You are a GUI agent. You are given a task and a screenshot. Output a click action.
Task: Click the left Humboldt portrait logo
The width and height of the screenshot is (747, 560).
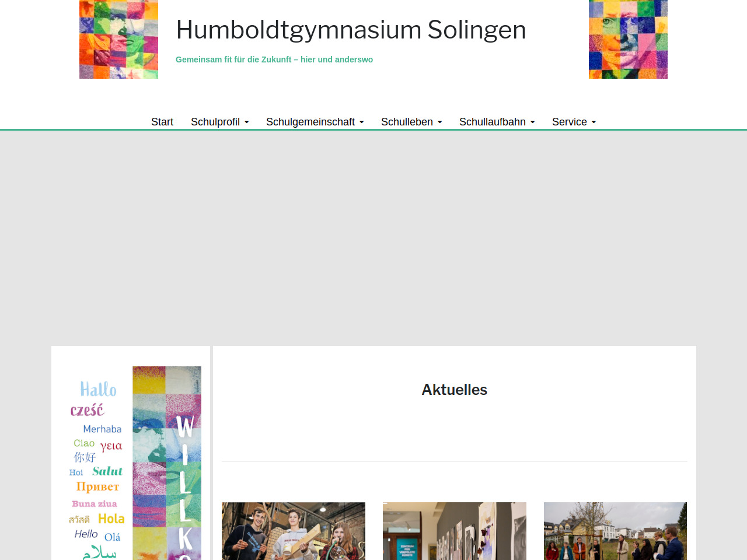pyautogui.click(x=118, y=39)
